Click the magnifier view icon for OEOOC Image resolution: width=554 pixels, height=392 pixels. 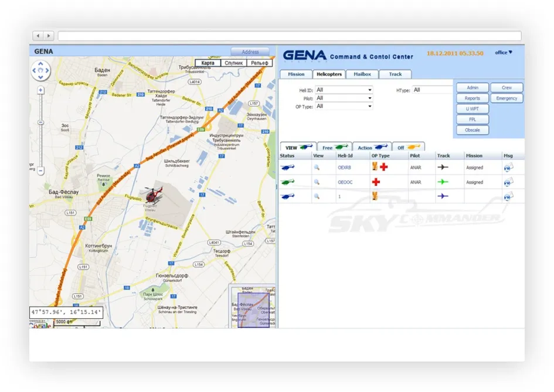coord(317,182)
